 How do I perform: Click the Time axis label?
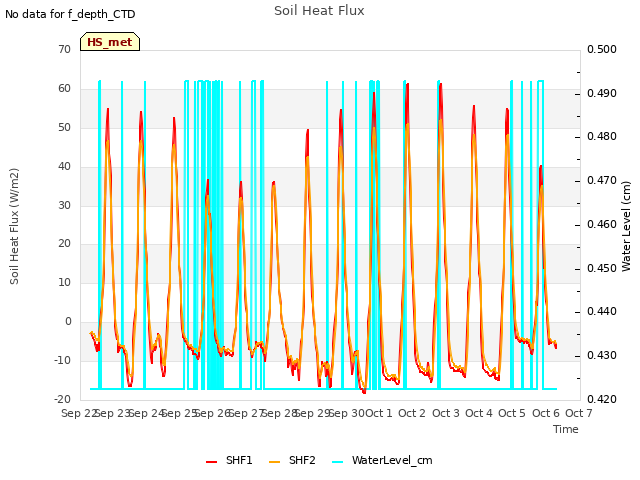point(566,429)
